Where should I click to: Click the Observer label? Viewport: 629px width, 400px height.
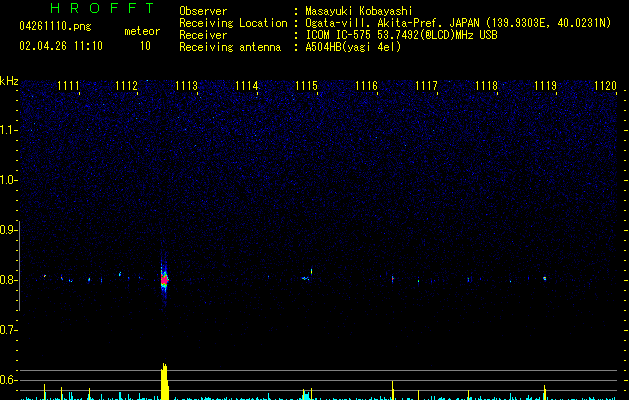coord(203,11)
